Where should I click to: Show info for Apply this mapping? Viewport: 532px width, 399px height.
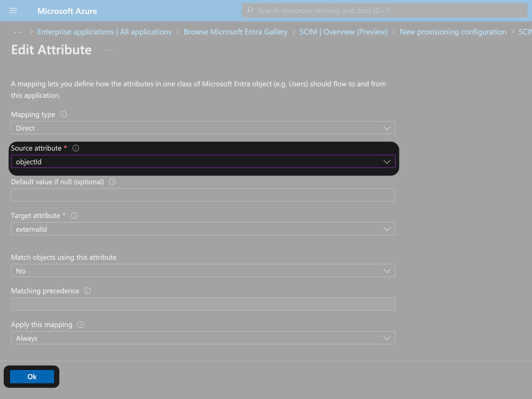pyautogui.click(x=81, y=324)
